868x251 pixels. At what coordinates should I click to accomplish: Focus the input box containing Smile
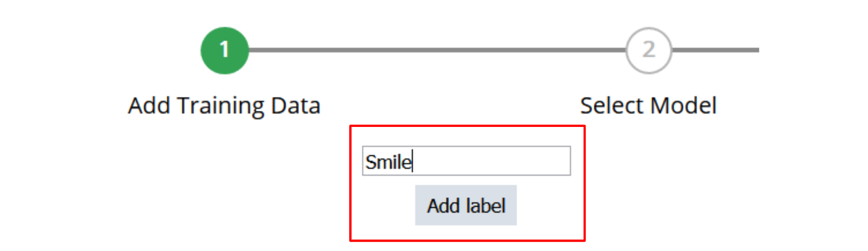pos(466,161)
